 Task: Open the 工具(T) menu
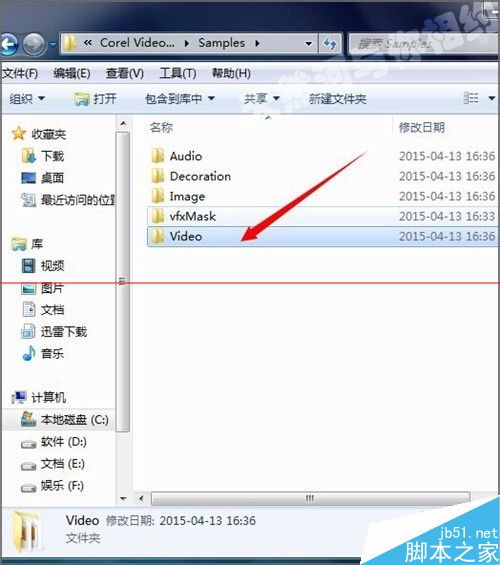pos(178,74)
